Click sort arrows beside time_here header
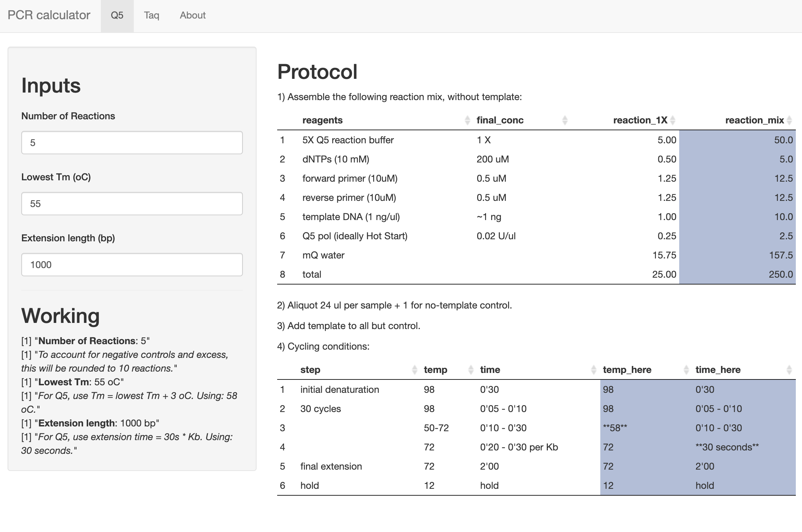Viewport: 802px width, 532px height. [x=789, y=370]
